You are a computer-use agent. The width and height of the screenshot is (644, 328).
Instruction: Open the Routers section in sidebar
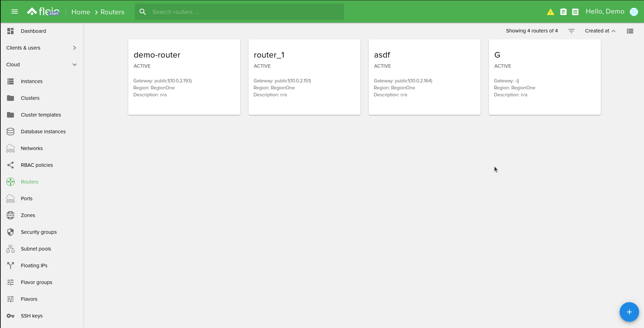[29, 181]
